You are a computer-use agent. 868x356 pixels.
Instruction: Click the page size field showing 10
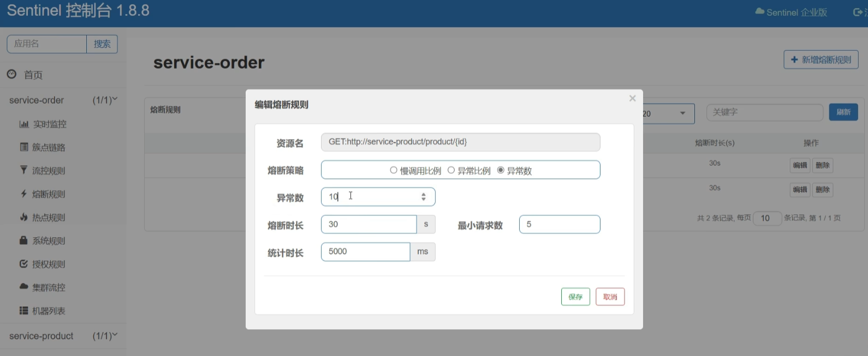[767, 218]
